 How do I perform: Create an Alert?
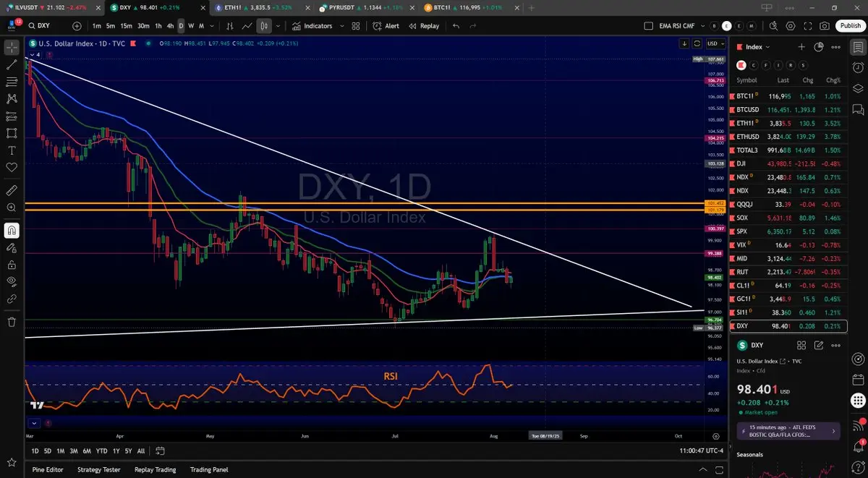[386, 25]
